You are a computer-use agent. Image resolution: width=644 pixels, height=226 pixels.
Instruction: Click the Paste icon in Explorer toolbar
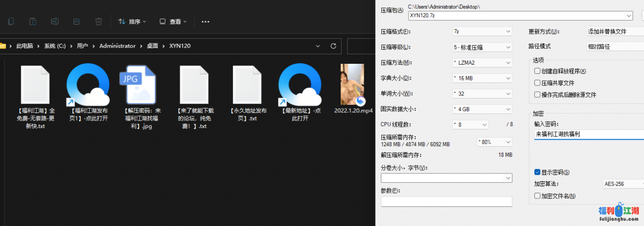click(x=33, y=22)
